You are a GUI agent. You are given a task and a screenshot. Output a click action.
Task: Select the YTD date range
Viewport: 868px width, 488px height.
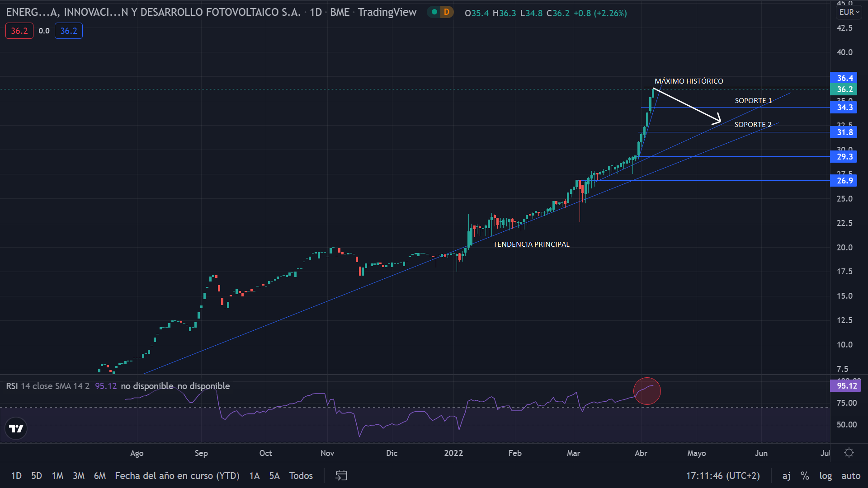[x=177, y=475]
